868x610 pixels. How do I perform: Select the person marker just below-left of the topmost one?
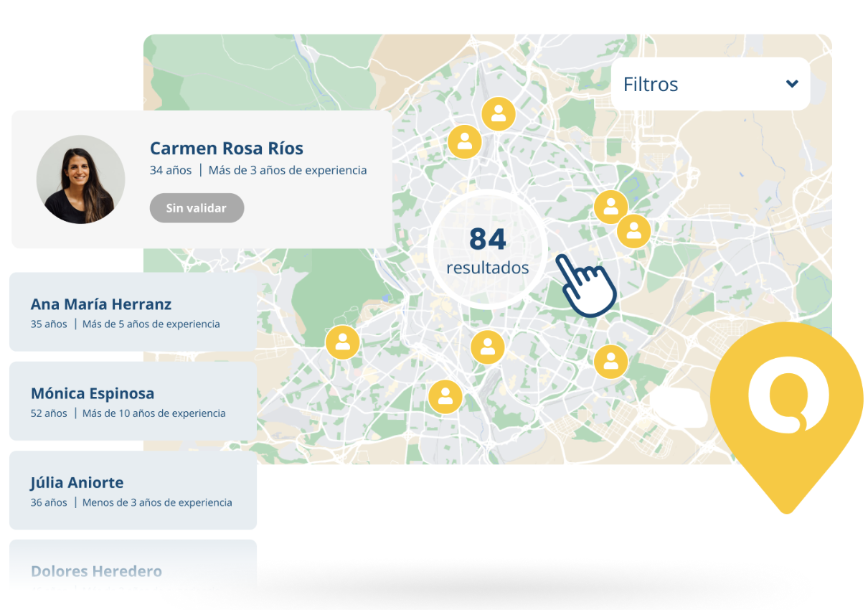tap(465, 141)
